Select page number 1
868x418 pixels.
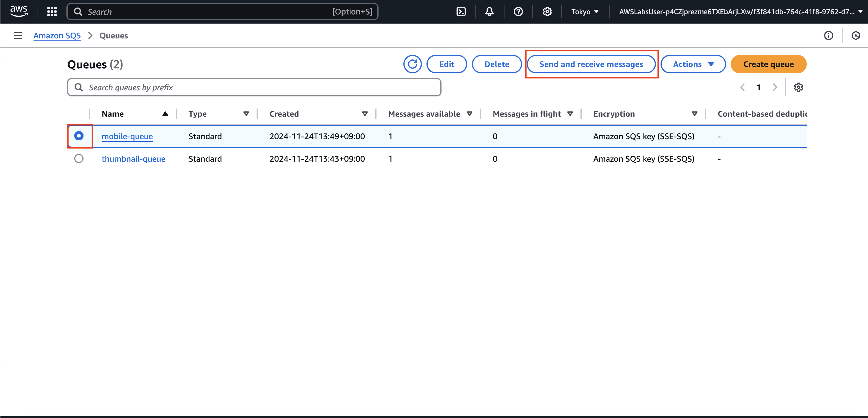[x=758, y=87]
